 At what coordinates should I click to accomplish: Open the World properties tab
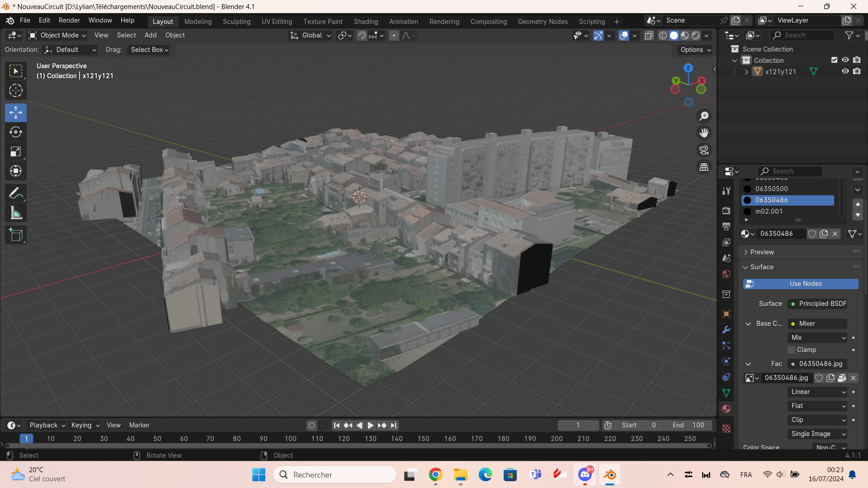click(726, 274)
